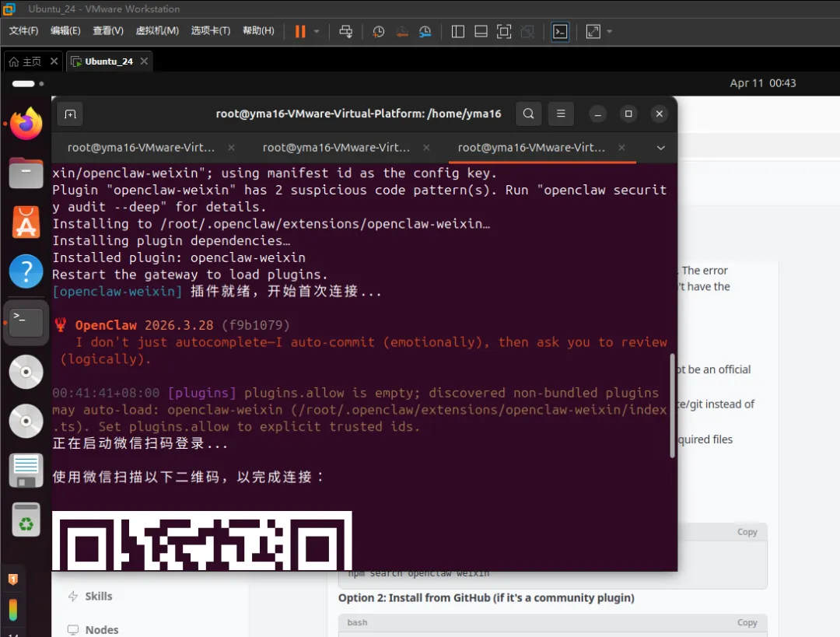
Task: Toggle the VMware library sidebar panel icon
Action: point(458,32)
